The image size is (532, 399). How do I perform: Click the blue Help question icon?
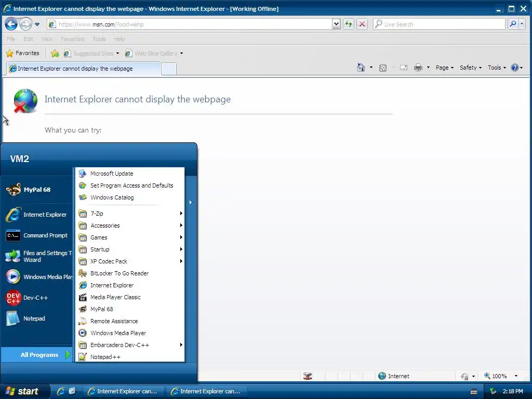(515, 68)
